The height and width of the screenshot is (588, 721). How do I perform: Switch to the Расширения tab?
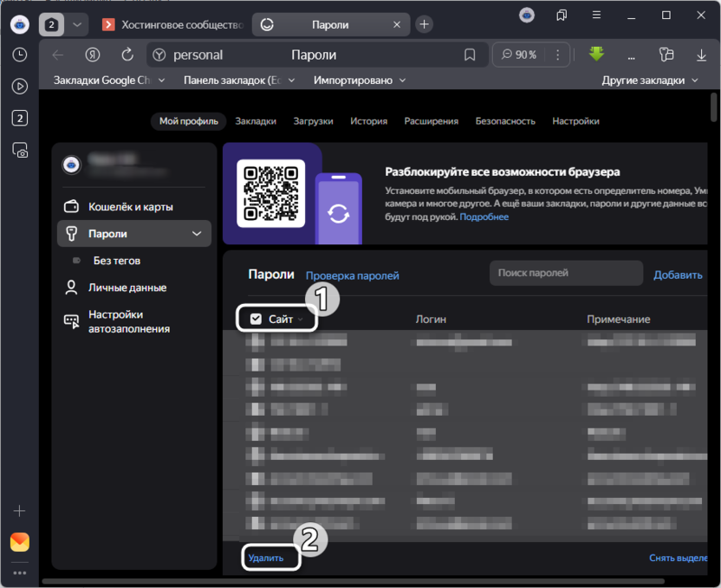pos(431,121)
